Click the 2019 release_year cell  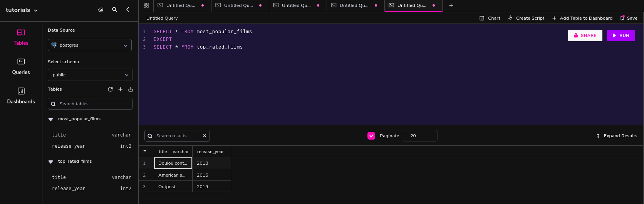pos(211,187)
